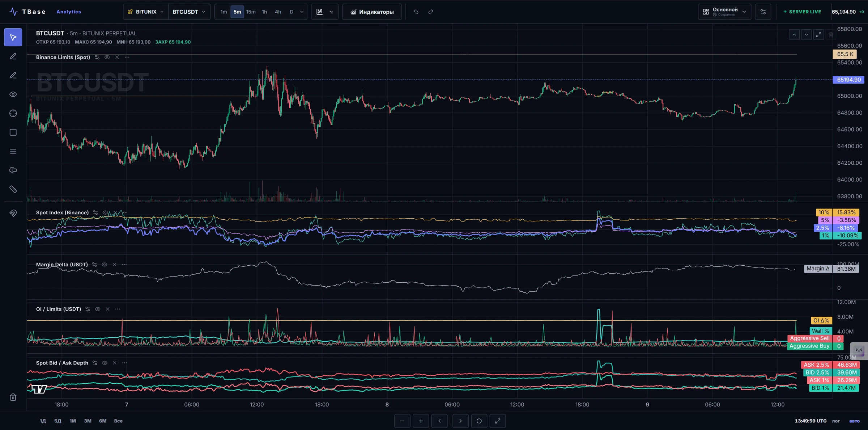This screenshot has height=430, width=868.
Task: Select the cursor arrow tool
Action: pos(13,37)
